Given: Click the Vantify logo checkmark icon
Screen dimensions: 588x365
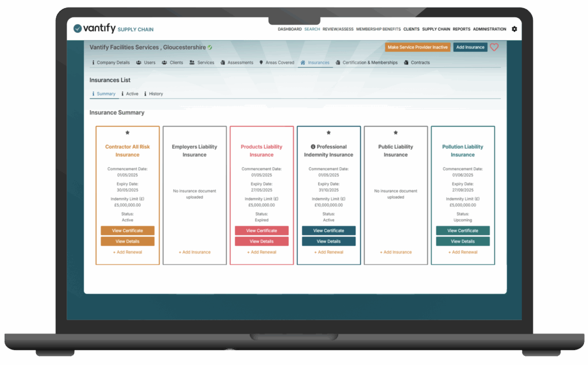Looking at the screenshot, I should pyautogui.click(x=78, y=29).
